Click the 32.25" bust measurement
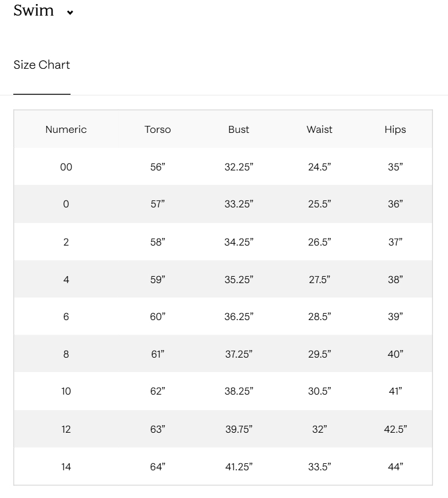This screenshot has height=498, width=448. [x=239, y=167]
